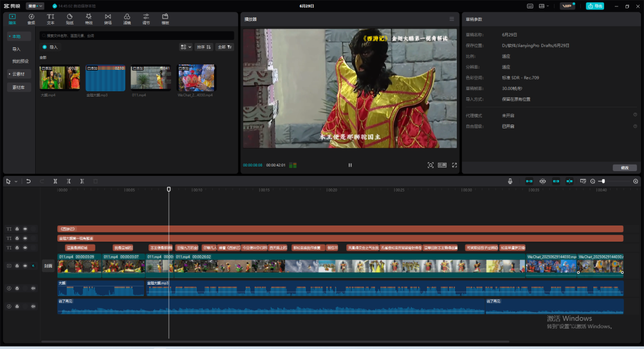The height and width of the screenshot is (349, 644).
Task: Zoom out the timeline with minus icon
Action: [593, 181]
